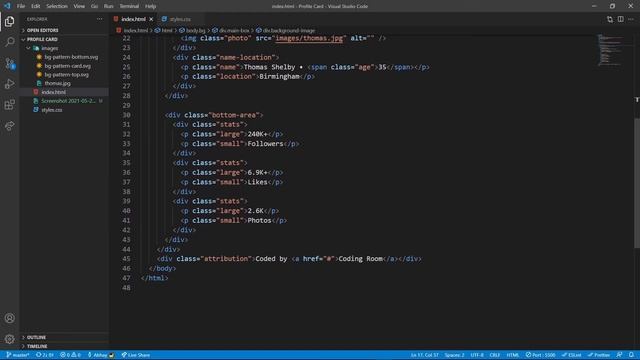Click the open changes icon in editor toolbar
Image resolution: width=640 pixels, height=360 pixels.
[x=610, y=19]
